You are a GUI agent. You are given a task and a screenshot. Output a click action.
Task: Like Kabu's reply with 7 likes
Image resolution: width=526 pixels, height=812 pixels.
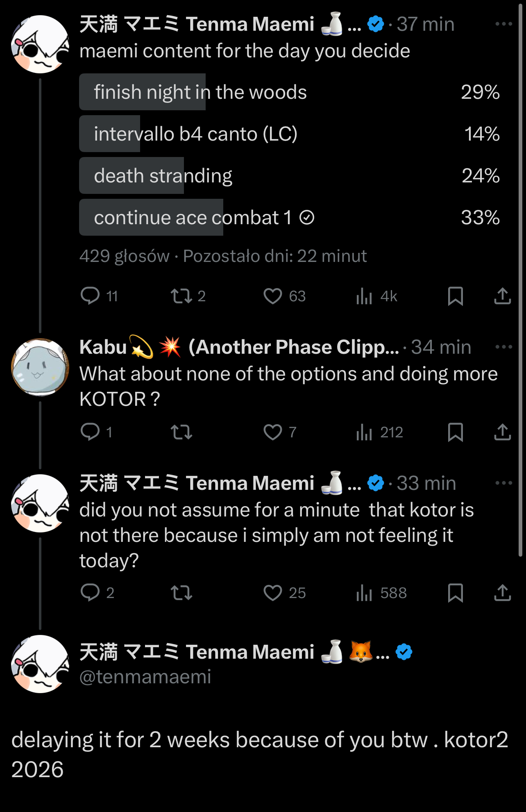click(x=273, y=432)
